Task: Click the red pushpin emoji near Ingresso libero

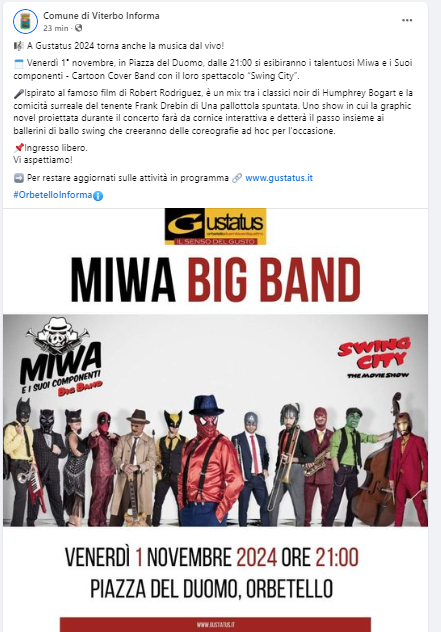Action: pyautogui.click(x=19, y=148)
